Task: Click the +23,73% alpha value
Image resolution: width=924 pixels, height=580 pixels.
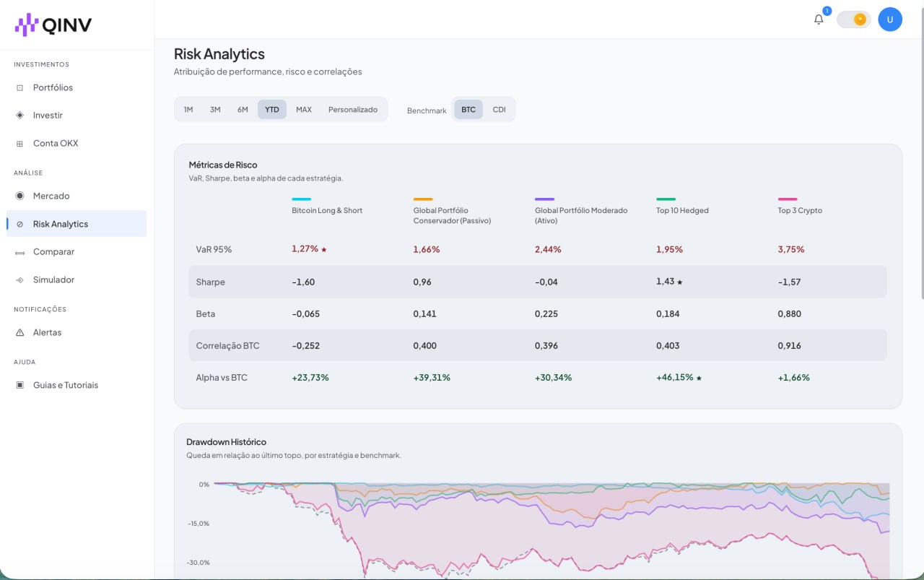Action: pyautogui.click(x=310, y=377)
